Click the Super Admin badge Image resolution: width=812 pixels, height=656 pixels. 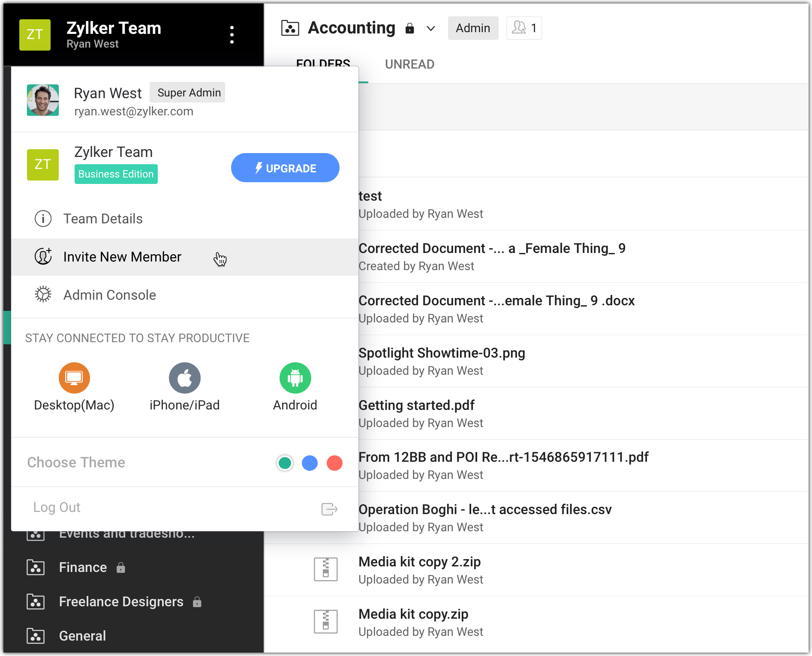[x=187, y=93]
